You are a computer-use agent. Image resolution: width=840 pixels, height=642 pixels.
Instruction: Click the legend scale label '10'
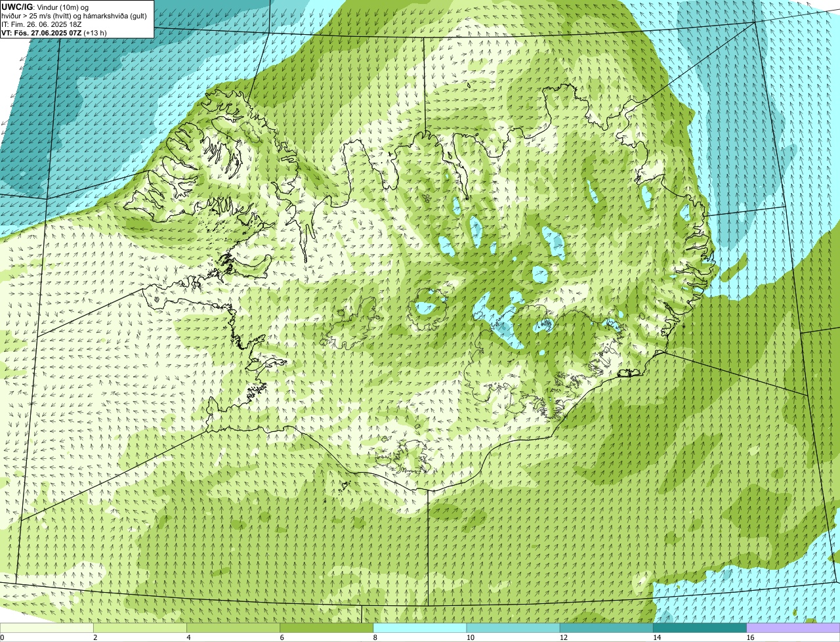point(470,637)
